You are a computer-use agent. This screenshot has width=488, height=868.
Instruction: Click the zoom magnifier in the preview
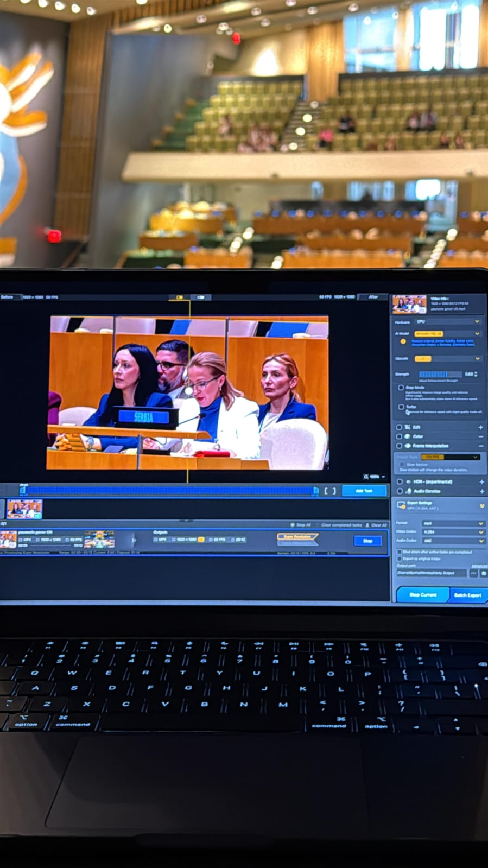366,477
